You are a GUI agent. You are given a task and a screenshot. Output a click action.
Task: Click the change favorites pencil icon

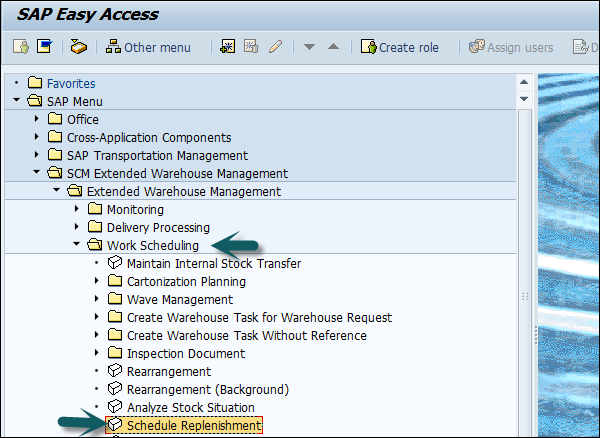pos(274,47)
